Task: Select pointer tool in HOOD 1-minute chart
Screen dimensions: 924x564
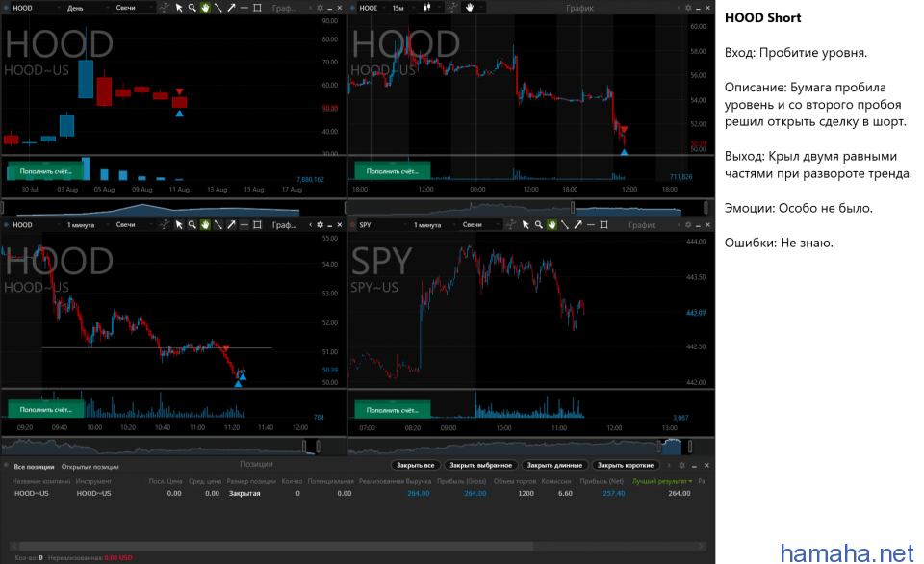Action: tap(179, 224)
